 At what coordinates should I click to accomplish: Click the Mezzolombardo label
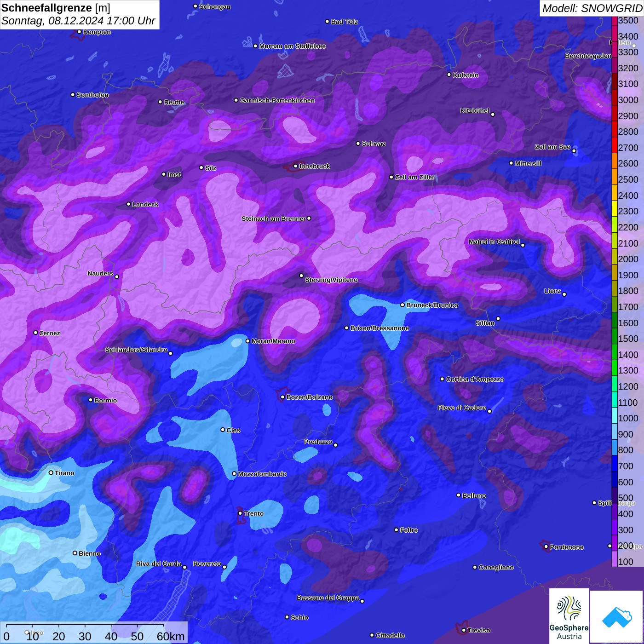click(x=262, y=474)
